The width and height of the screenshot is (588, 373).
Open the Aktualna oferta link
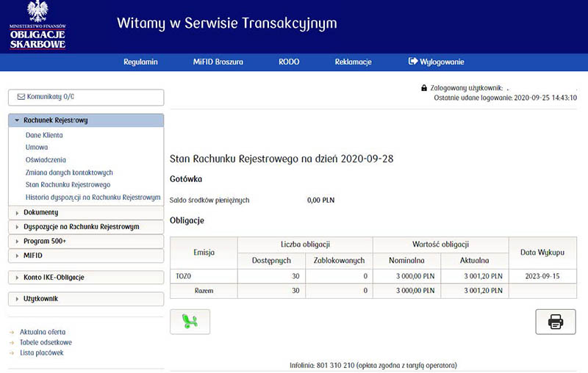tap(43, 332)
